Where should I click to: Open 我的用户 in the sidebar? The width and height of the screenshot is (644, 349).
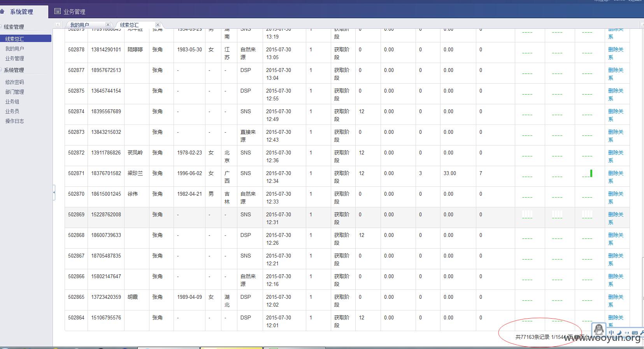click(14, 49)
